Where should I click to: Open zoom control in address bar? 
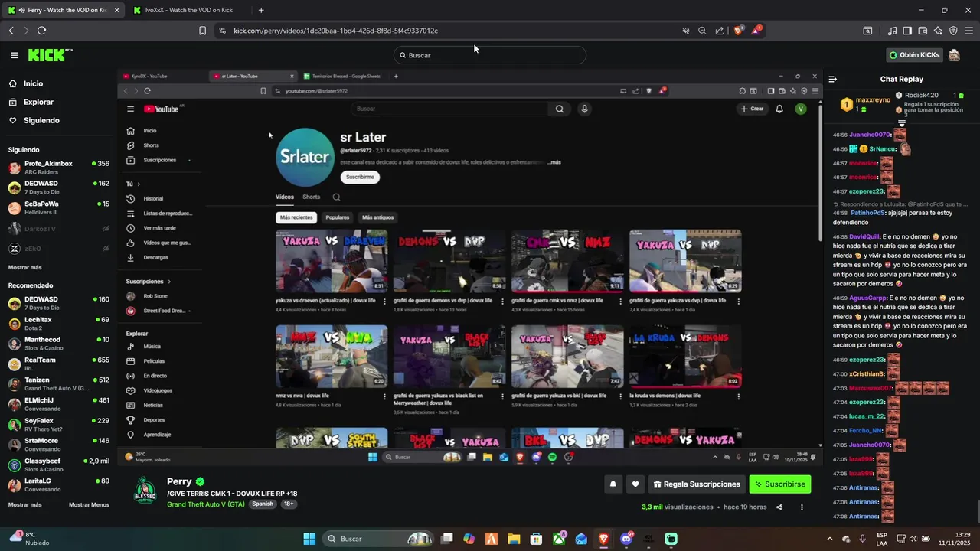702,31
